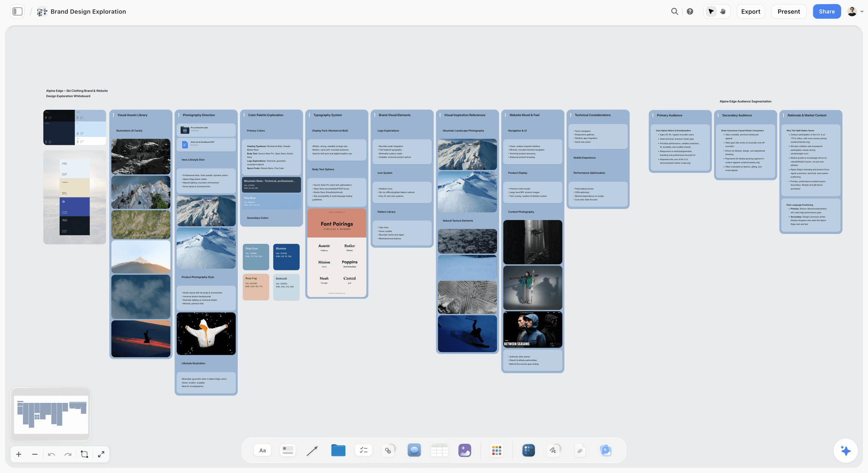868x473 pixels.
Task: Select the Aa text tool
Action: point(262,451)
